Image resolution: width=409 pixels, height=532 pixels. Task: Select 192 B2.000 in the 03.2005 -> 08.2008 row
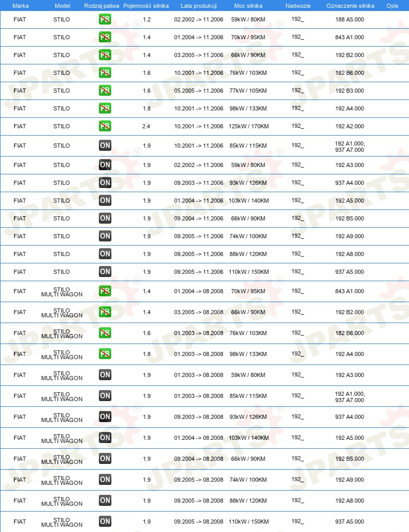click(350, 312)
